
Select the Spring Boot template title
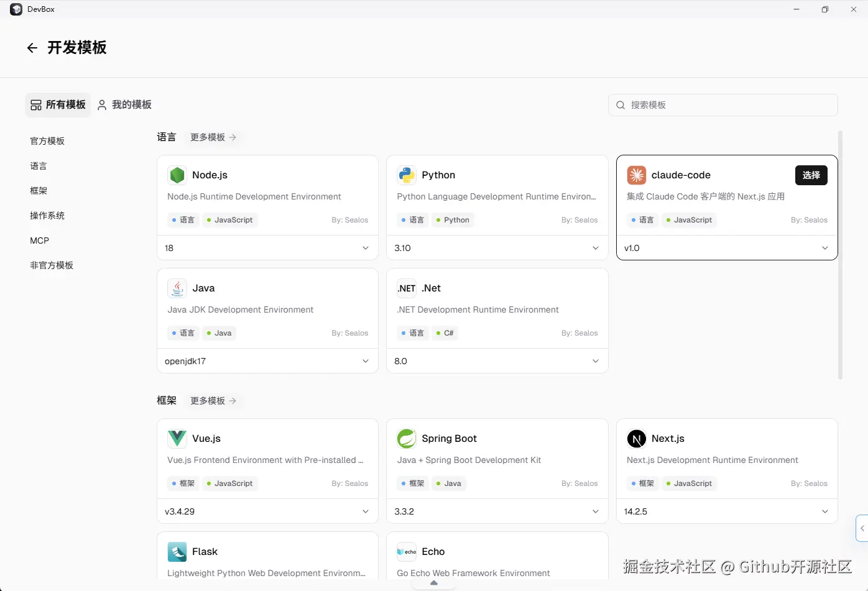point(449,439)
